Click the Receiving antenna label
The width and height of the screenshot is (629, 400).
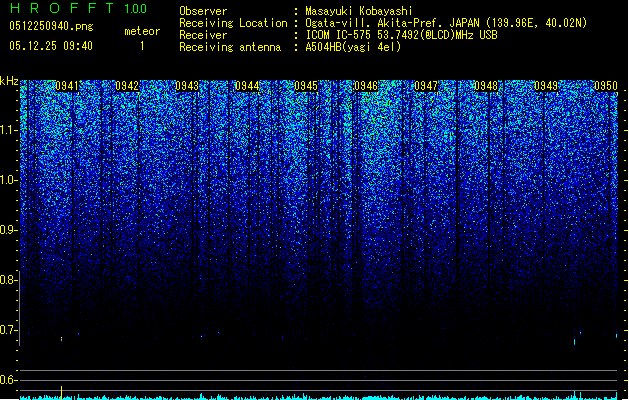[x=230, y=47]
